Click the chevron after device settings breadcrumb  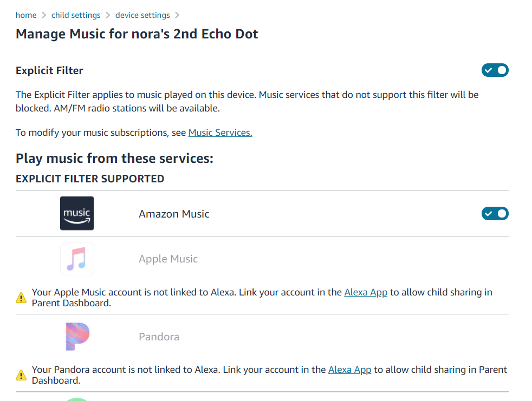[x=178, y=15]
